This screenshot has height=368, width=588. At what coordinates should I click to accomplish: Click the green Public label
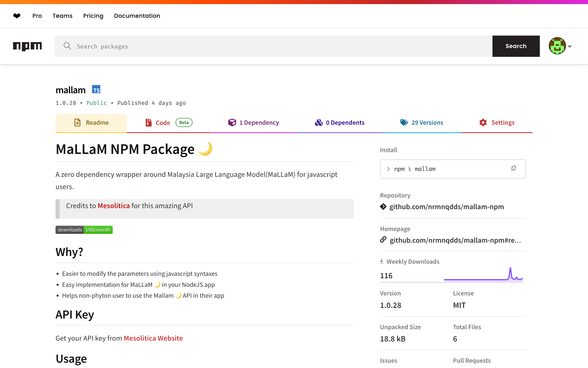coord(97,103)
